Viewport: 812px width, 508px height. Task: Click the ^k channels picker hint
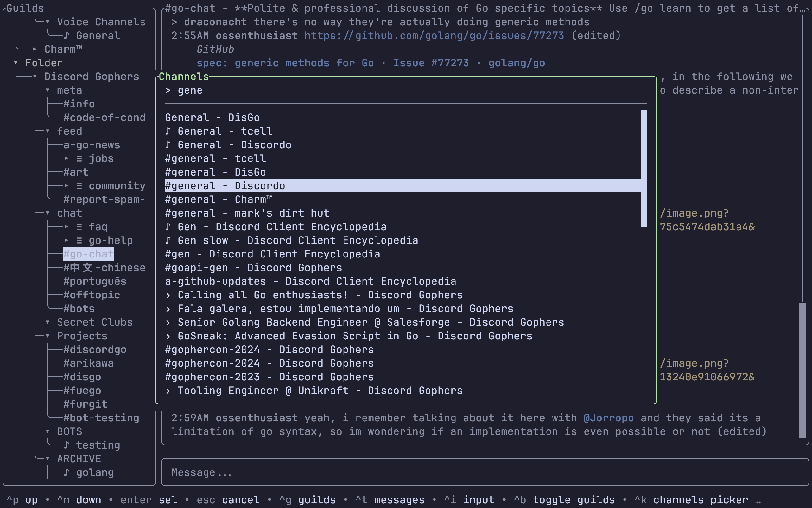[691, 500]
